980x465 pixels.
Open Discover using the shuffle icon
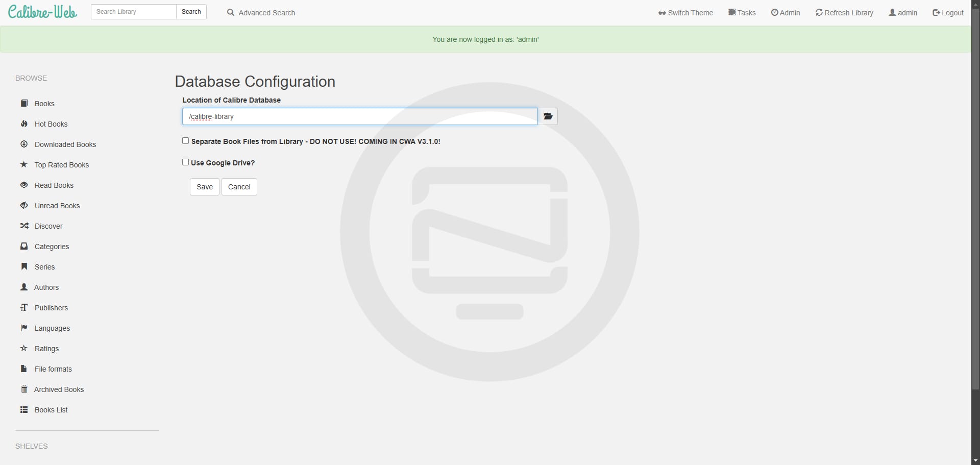pos(23,226)
